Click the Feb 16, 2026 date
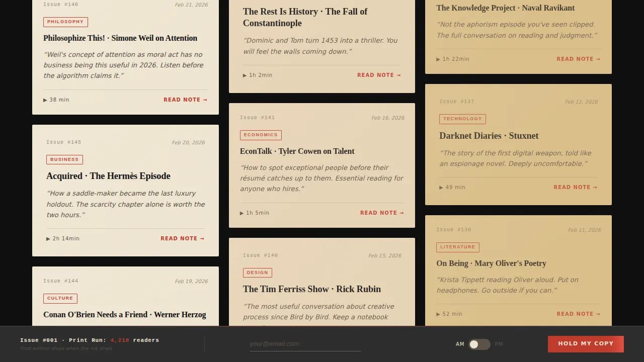This screenshot has width=644, height=362. coord(388,118)
